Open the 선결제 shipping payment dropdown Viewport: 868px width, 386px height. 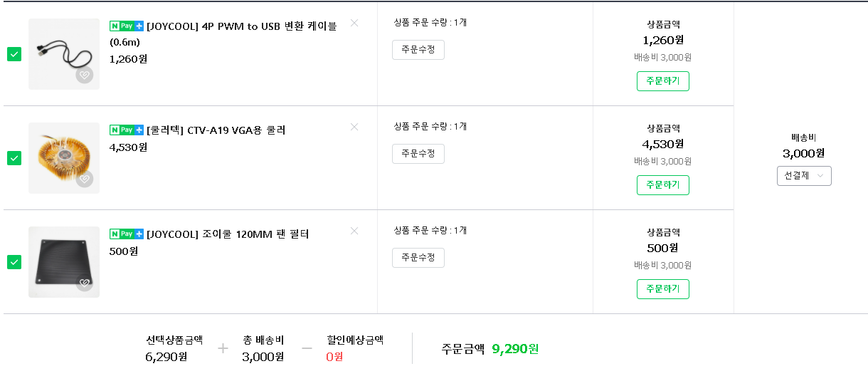point(804,176)
